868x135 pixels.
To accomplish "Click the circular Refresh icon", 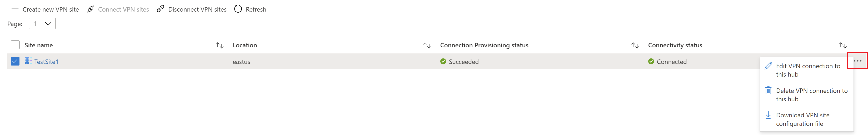I will point(238,9).
